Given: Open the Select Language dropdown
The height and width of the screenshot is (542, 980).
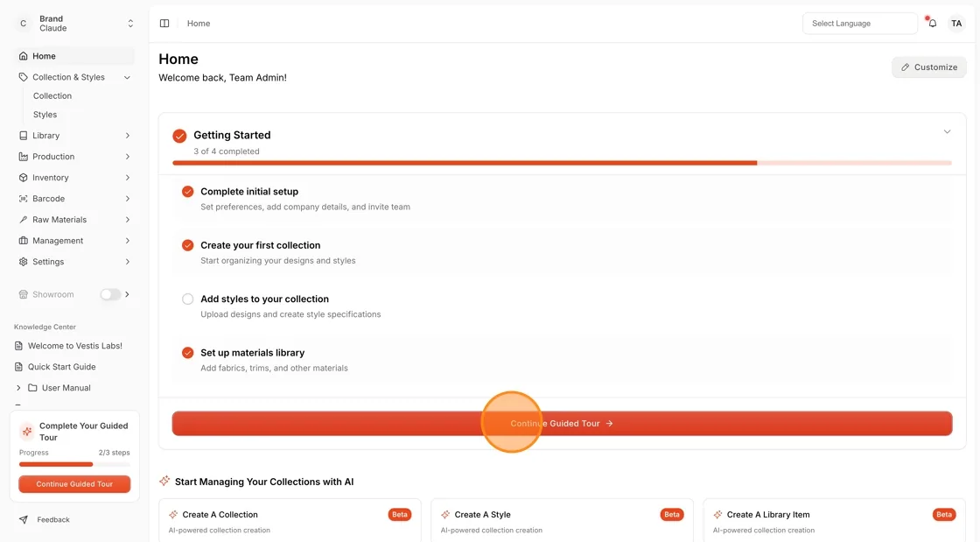Looking at the screenshot, I should coord(860,23).
